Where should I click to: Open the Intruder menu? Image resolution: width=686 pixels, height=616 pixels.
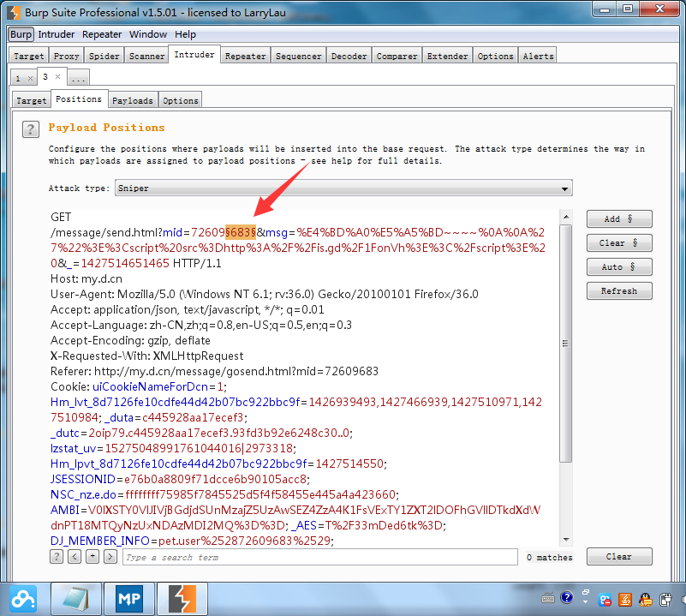point(56,34)
